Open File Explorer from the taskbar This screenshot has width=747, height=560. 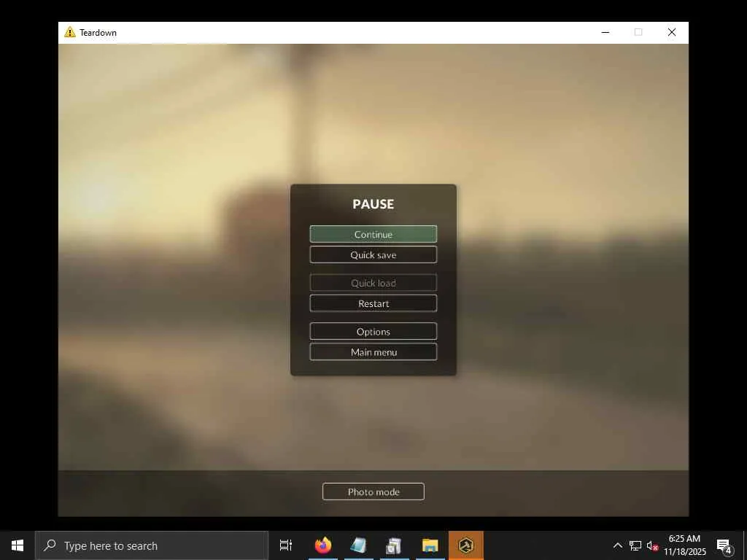[x=430, y=545]
